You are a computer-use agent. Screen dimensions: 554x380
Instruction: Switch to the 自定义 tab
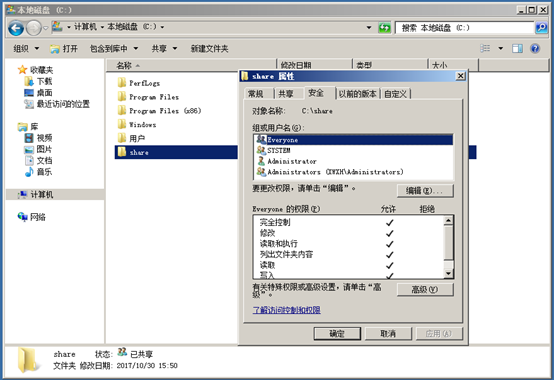[x=395, y=94]
